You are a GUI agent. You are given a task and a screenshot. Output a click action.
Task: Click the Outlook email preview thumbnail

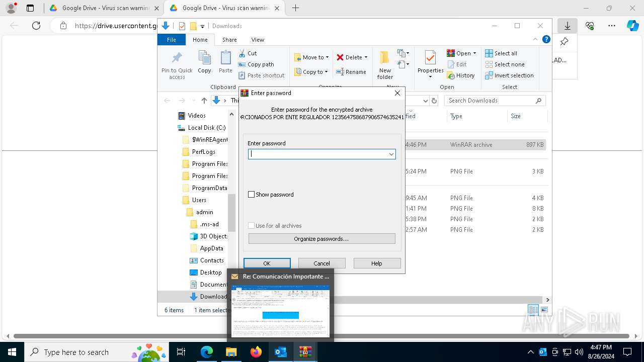(280, 311)
